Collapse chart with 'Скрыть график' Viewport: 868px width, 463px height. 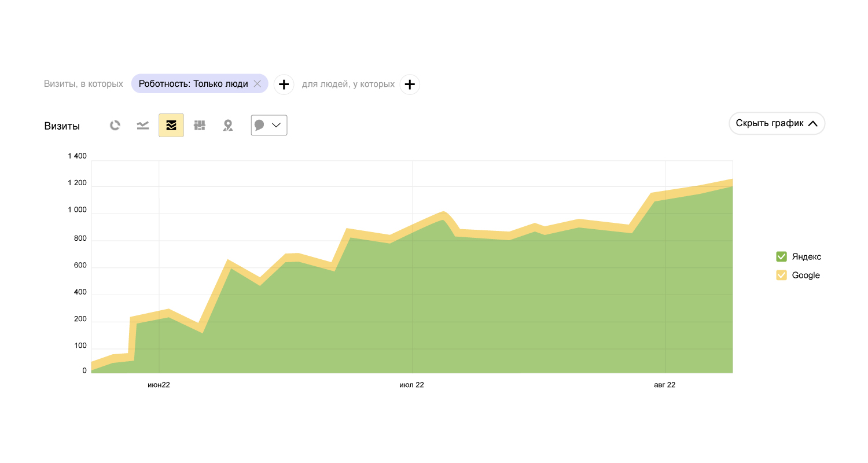777,123
